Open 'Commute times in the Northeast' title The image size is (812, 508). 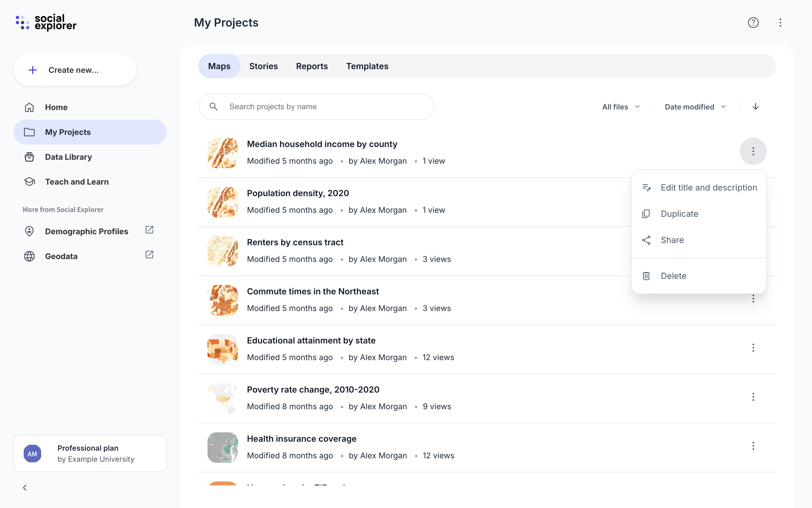coord(313,291)
